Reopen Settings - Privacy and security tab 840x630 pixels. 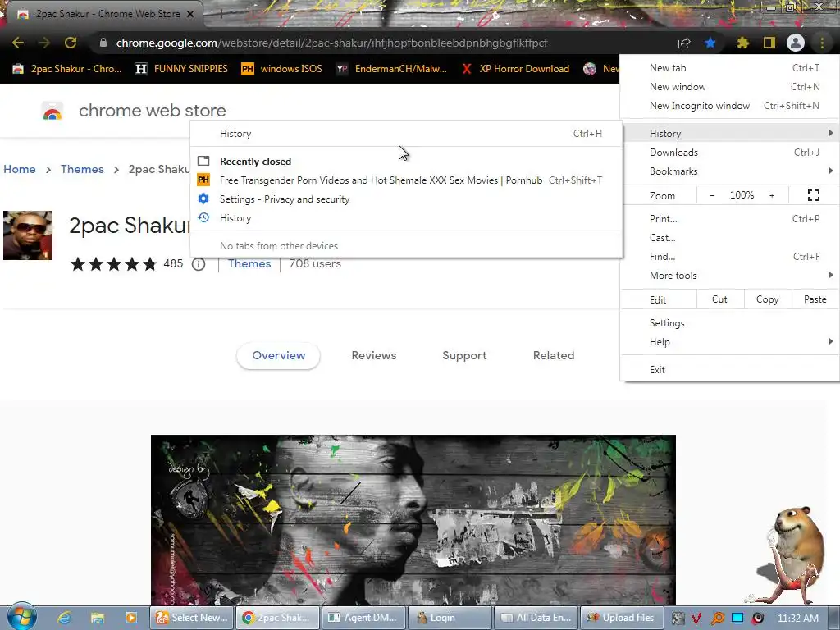click(406, 199)
